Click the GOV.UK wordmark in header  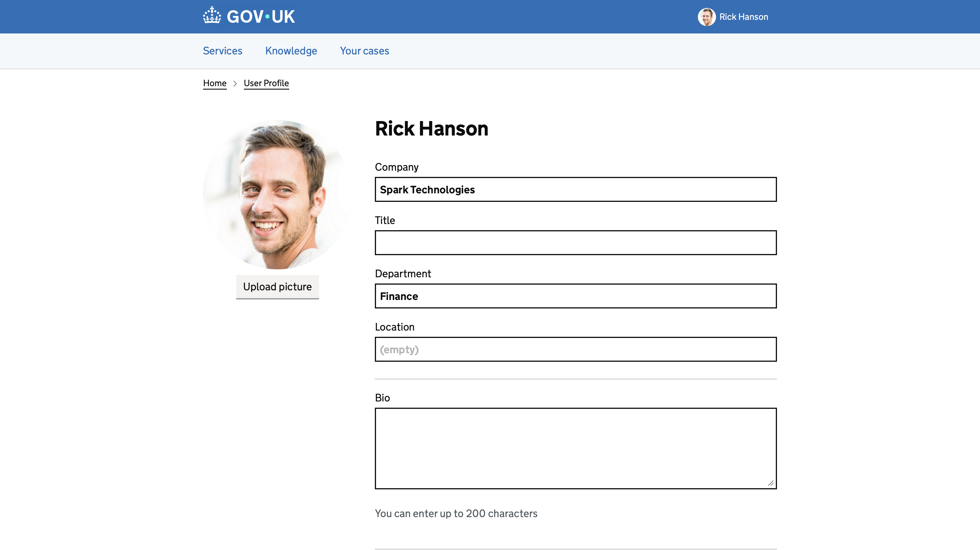[x=261, y=17]
